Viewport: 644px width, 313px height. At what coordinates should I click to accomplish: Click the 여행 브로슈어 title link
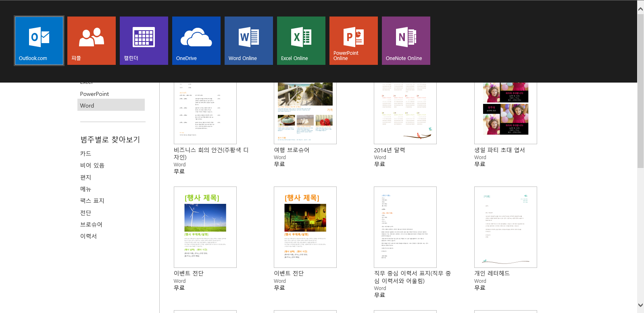click(x=292, y=150)
